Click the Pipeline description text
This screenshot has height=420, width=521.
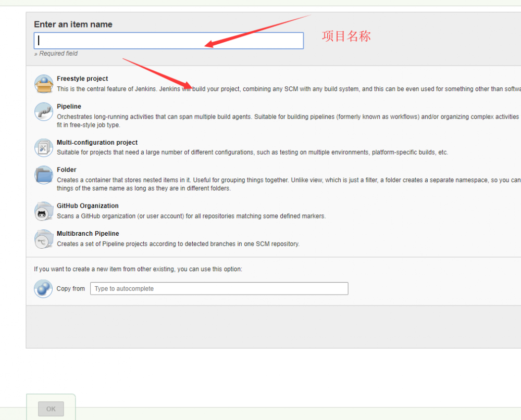pyautogui.click(x=208, y=117)
